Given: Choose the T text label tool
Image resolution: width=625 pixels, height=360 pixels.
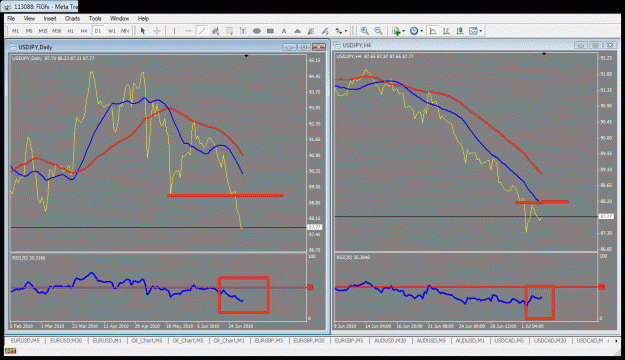Looking at the screenshot, I should click(x=243, y=31).
